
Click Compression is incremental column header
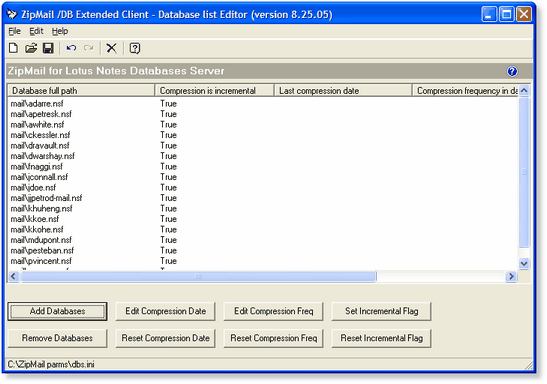[214, 91]
